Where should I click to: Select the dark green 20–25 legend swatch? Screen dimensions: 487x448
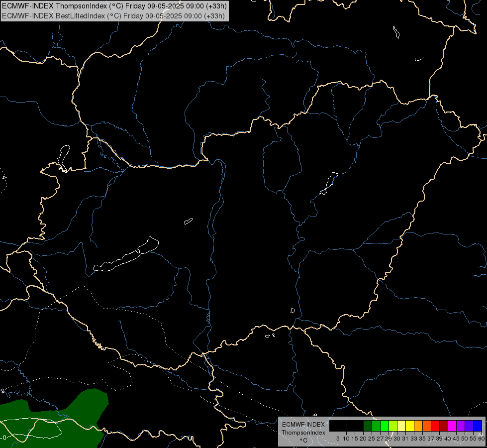[x=368, y=426]
